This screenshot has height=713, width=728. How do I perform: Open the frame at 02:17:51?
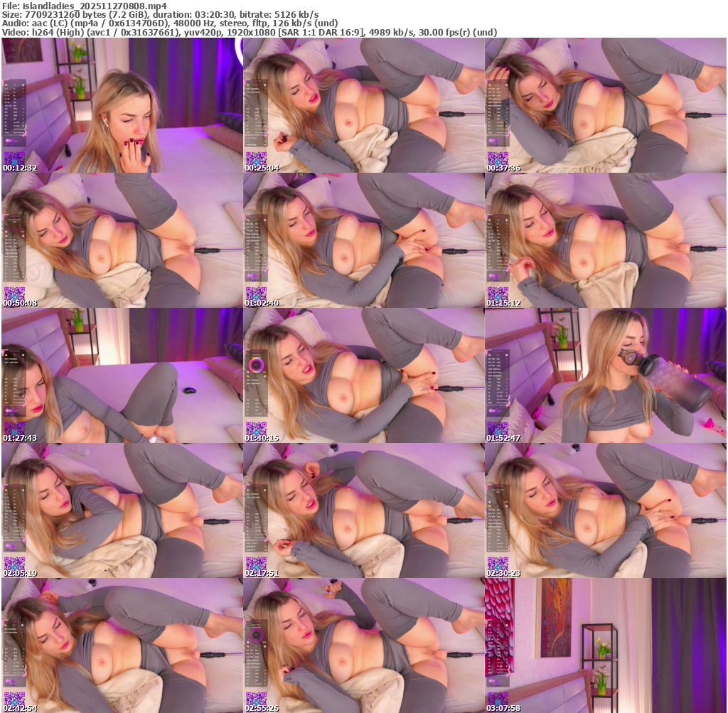(x=363, y=510)
